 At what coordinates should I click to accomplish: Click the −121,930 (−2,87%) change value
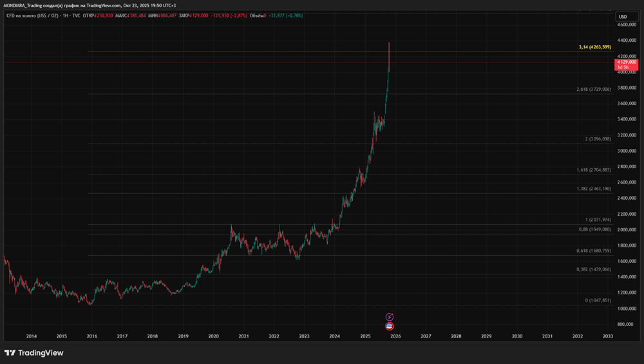point(229,15)
